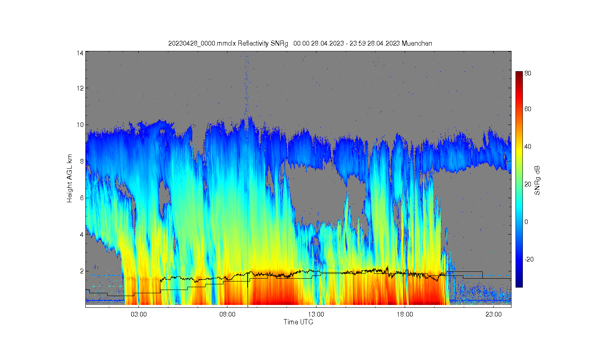Click the 18:00 time tick label
This screenshot has width=607, height=364.
pyautogui.click(x=405, y=314)
